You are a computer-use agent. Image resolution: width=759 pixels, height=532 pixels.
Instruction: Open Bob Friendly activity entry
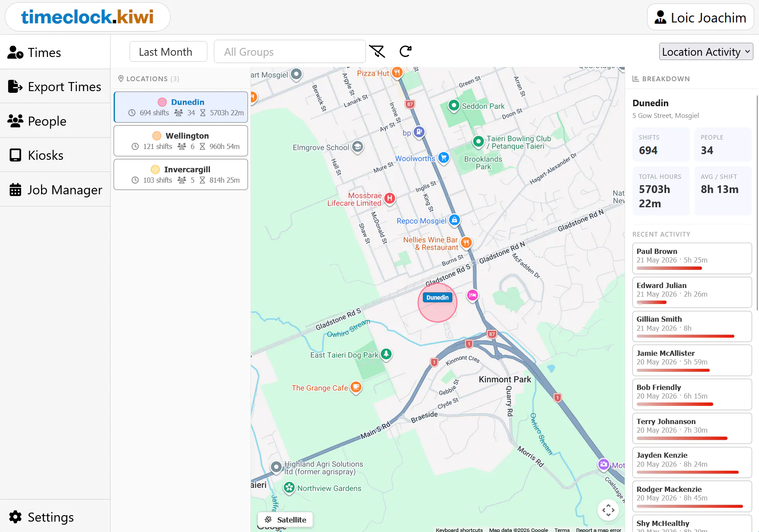[x=692, y=394]
